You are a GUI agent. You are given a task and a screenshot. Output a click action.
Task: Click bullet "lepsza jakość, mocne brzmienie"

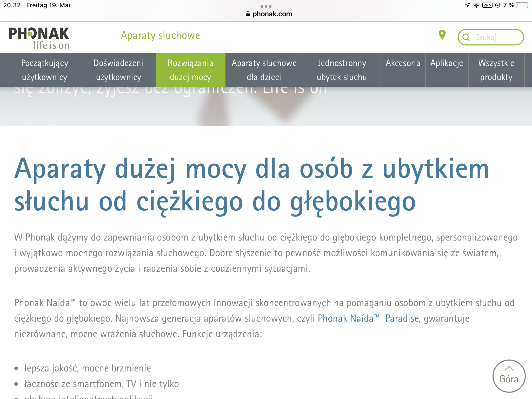click(88, 368)
